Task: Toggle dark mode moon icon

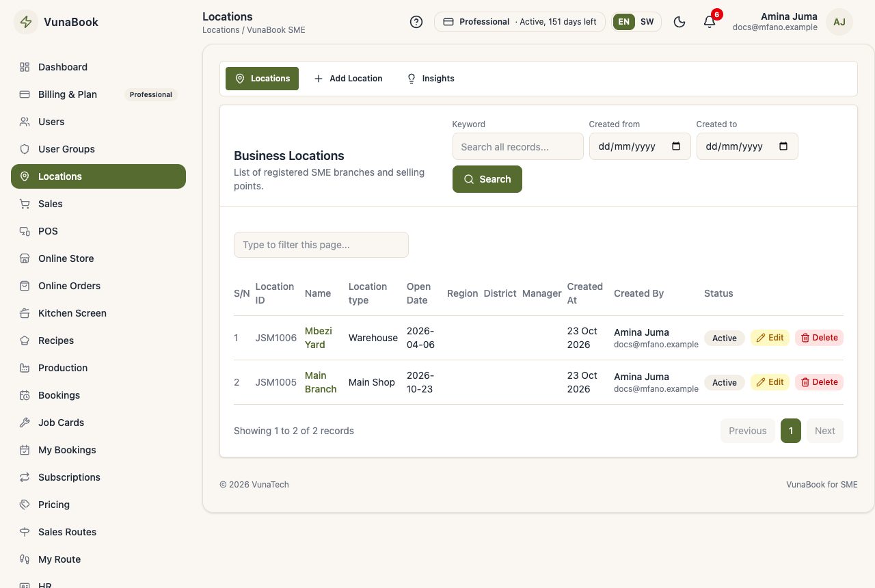Action: (x=679, y=22)
